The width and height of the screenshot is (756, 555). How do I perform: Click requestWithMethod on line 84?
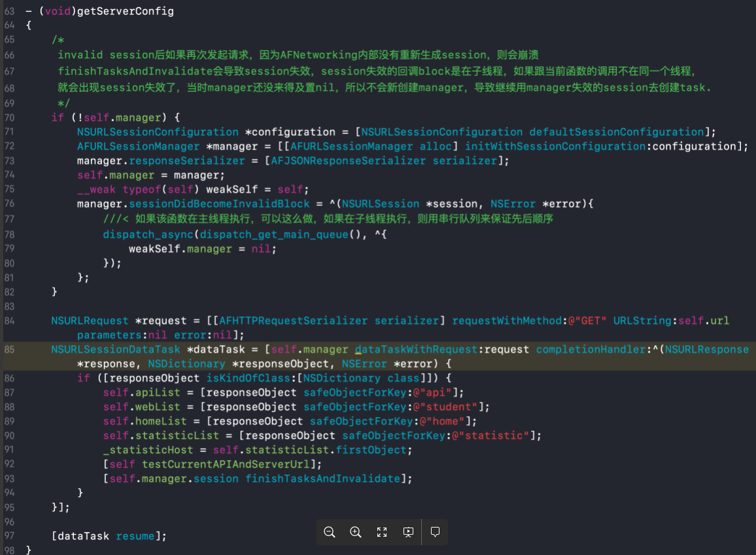507,320
